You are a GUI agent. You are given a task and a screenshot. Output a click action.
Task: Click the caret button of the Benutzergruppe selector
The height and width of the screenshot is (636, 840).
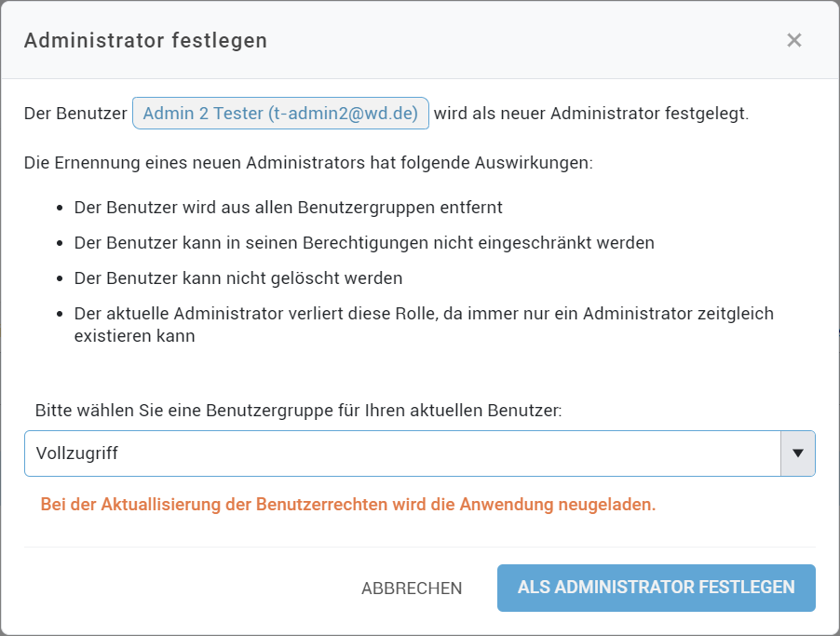pos(798,453)
